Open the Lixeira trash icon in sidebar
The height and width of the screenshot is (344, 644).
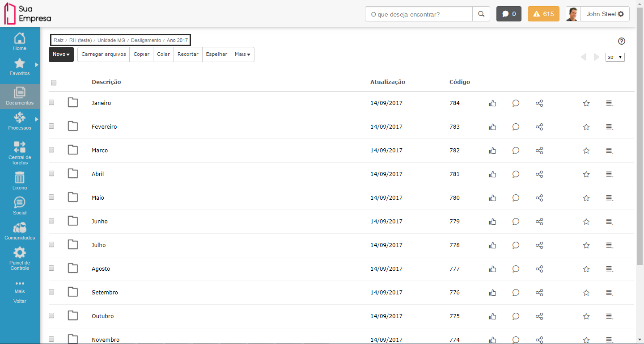pyautogui.click(x=20, y=180)
